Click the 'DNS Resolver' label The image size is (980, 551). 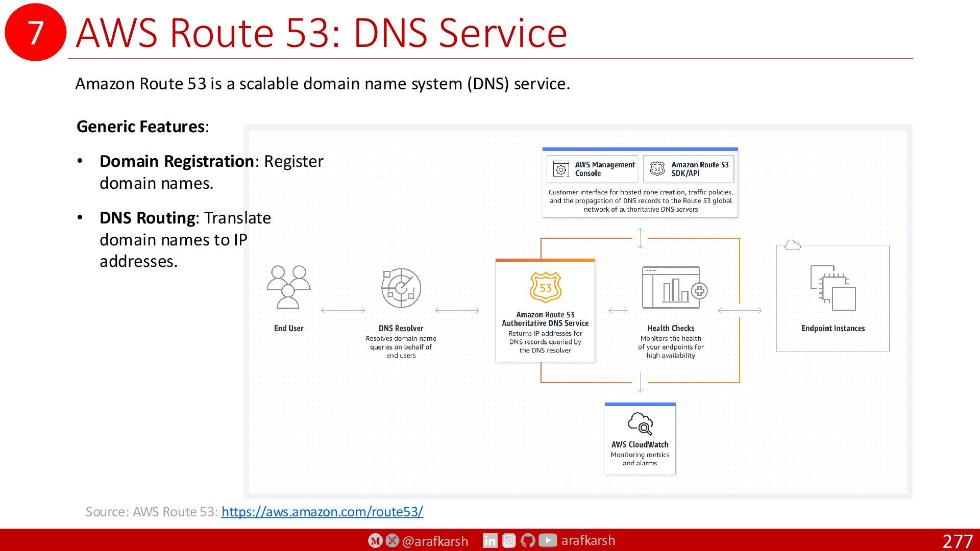coord(401,329)
